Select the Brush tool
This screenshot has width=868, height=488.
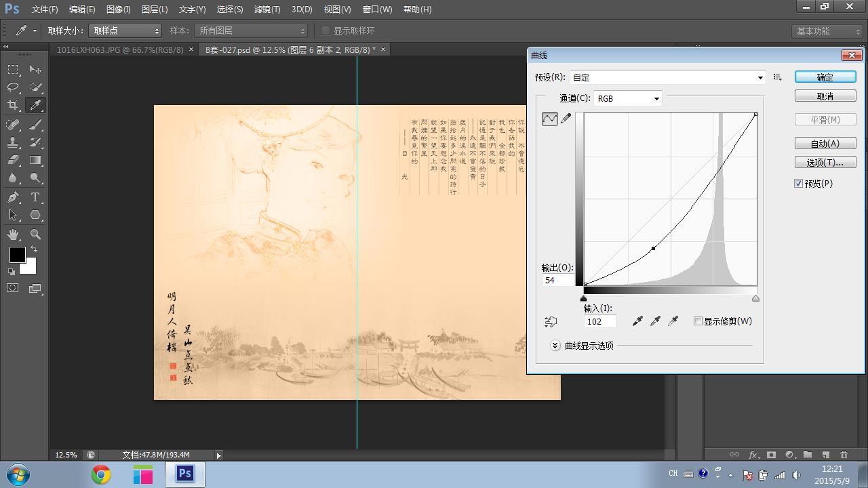[x=35, y=125]
